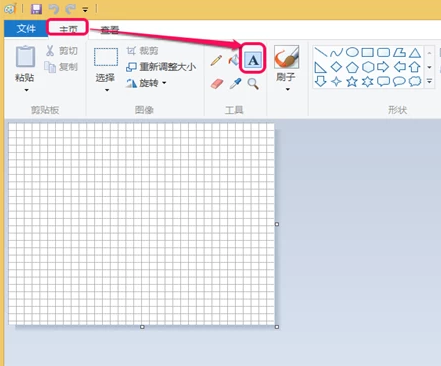
Task: Select the Fill with color bucket tool
Action: (x=233, y=60)
